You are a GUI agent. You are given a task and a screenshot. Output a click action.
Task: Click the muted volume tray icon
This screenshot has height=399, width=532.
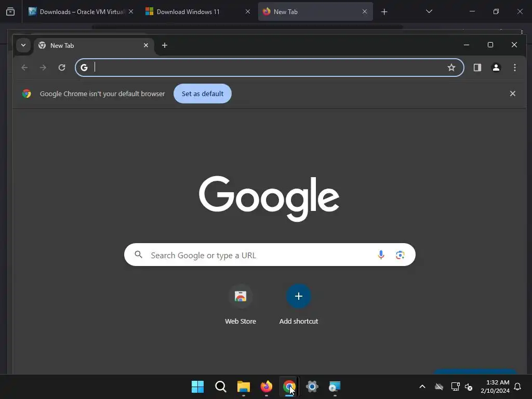click(x=469, y=387)
